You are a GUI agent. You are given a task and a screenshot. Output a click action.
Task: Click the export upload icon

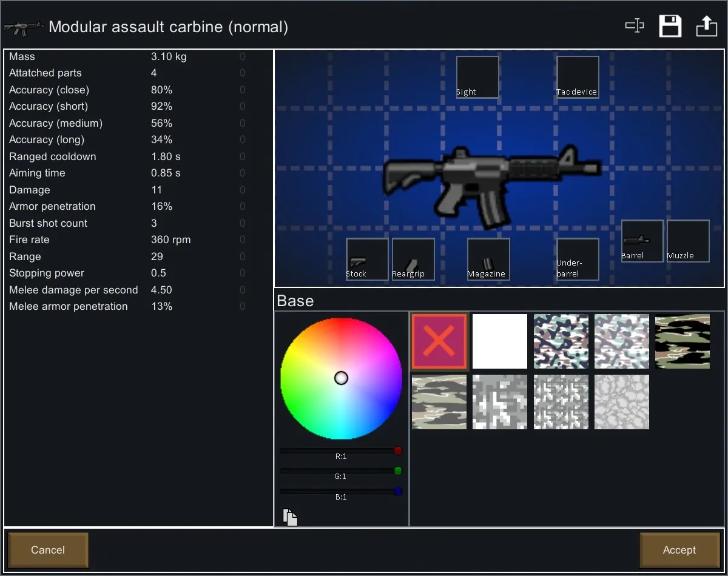pos(706,26)
